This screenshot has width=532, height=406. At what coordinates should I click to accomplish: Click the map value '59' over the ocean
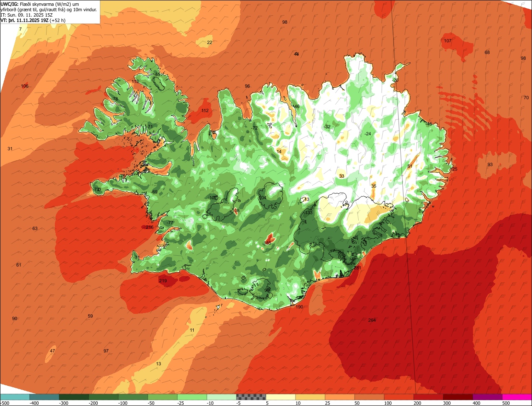pos(90,316)
